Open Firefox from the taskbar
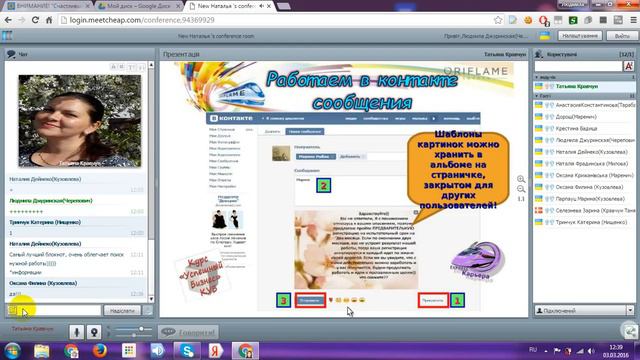The width and height of the screenshot is (640, 360). click(100, 351)
